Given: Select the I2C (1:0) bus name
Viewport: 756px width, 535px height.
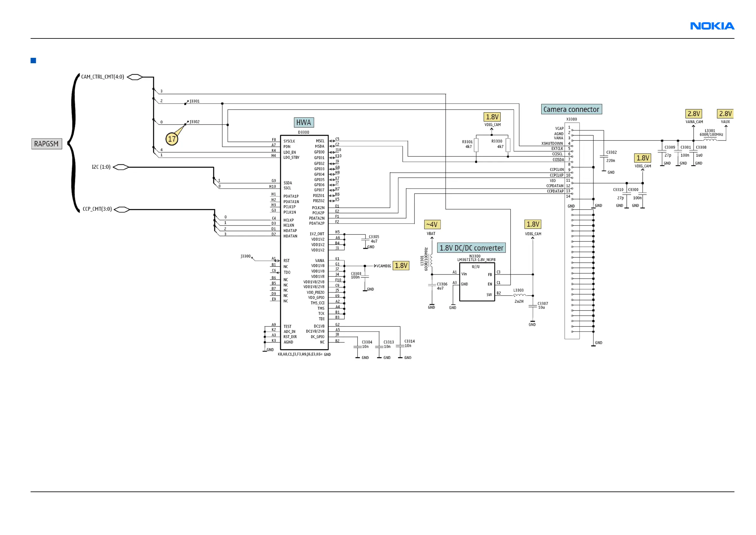Looking at the screenshot, I should coord(101,167).
